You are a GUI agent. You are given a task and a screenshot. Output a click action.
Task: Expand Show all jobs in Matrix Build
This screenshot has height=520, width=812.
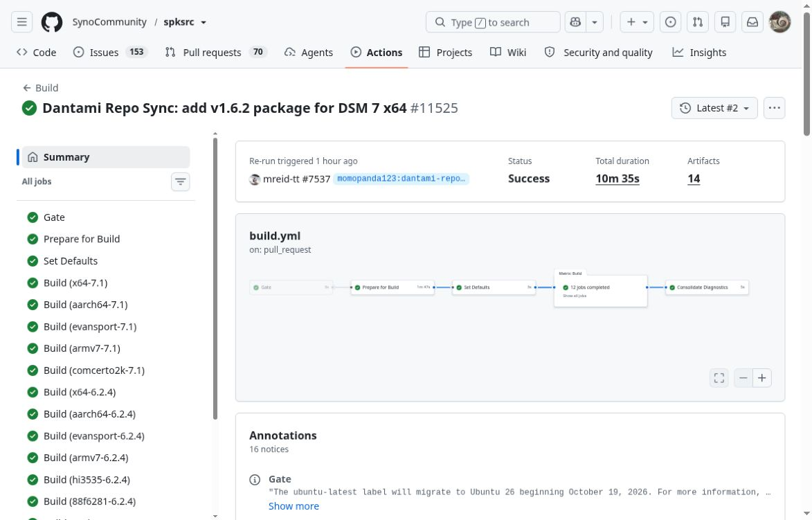pyautogui.click(x=575, y=296)
